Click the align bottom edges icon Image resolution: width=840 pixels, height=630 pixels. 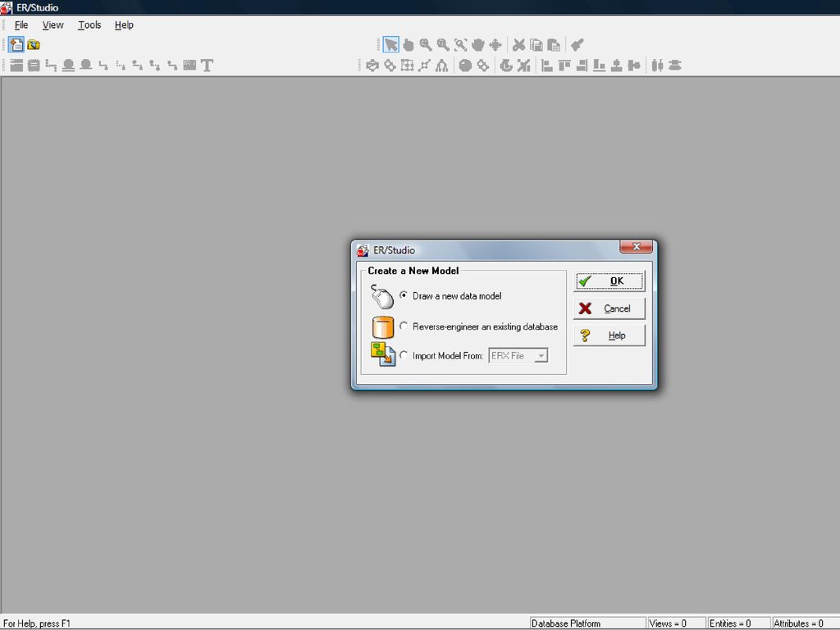pos(599,66)
